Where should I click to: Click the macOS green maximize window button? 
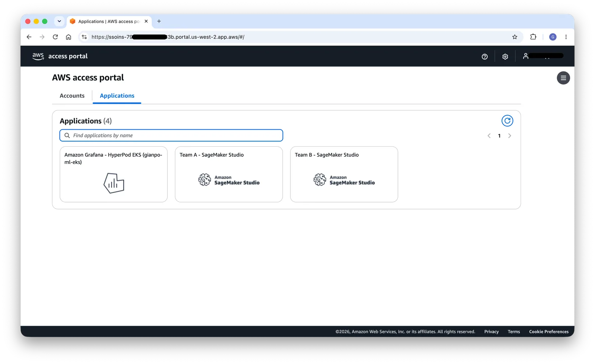click(45, 21)
